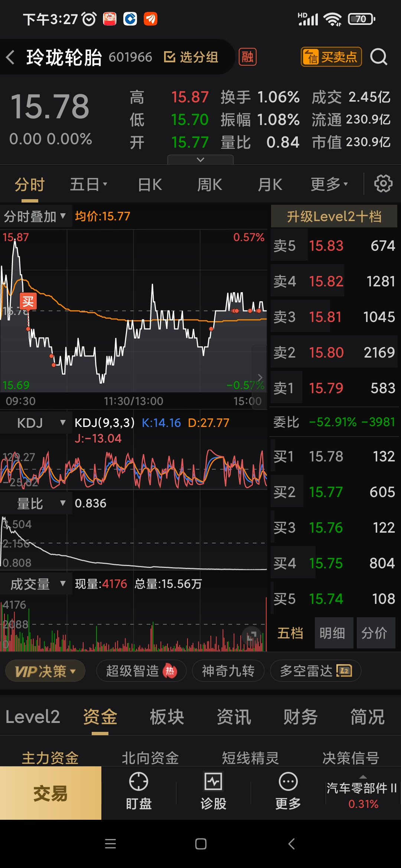Tap 均价:15.77 average price label
401x868 pixels.
[102, 216]
